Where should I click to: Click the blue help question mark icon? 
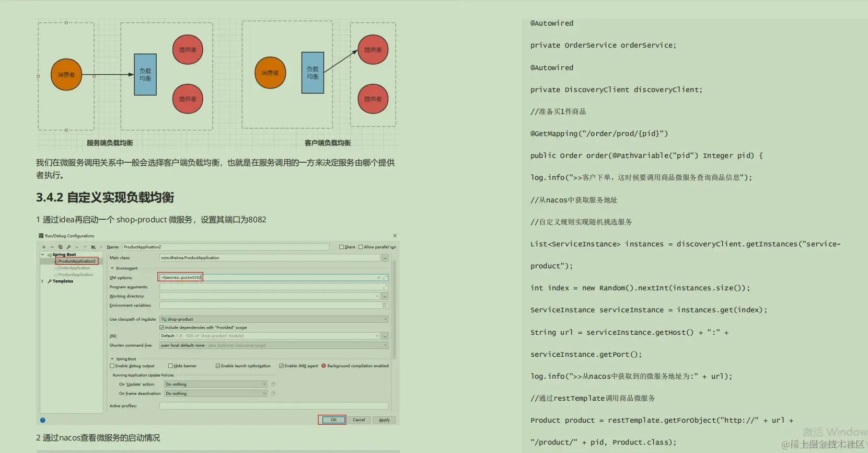click(43, 420)
